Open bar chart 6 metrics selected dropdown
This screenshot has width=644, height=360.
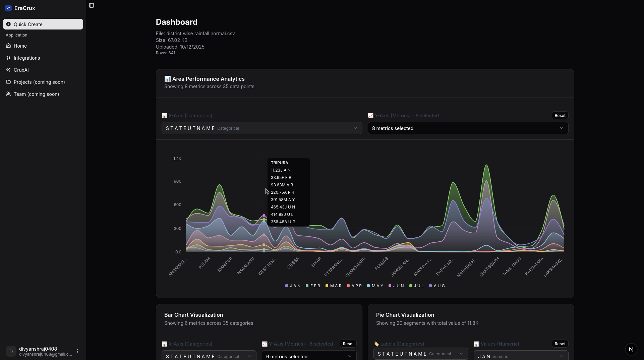tap(309, 356)
